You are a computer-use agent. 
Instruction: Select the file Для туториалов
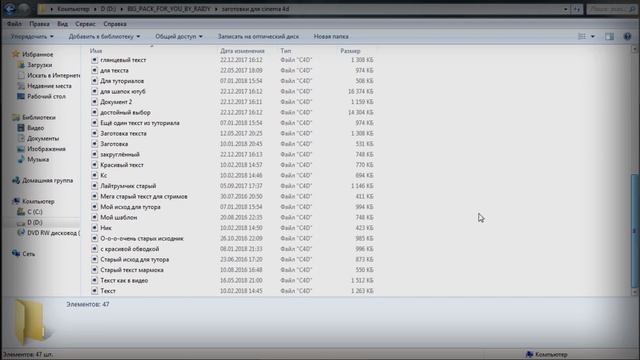(x=122, y=81)
